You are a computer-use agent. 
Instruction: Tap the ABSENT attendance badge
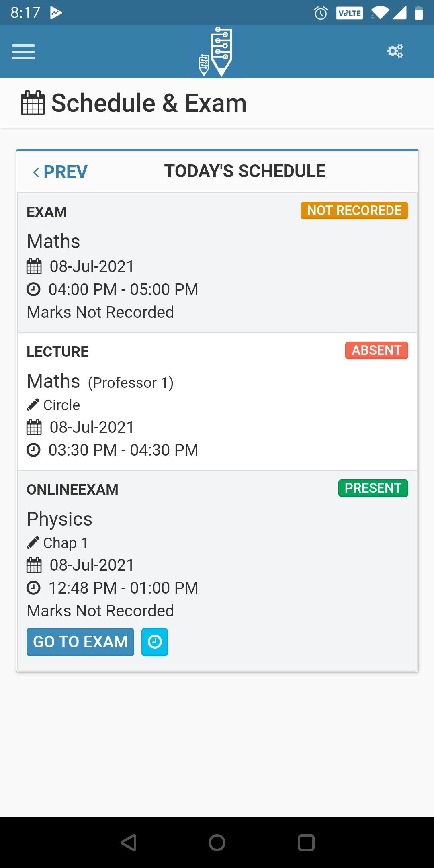click(x=377, y=350)
